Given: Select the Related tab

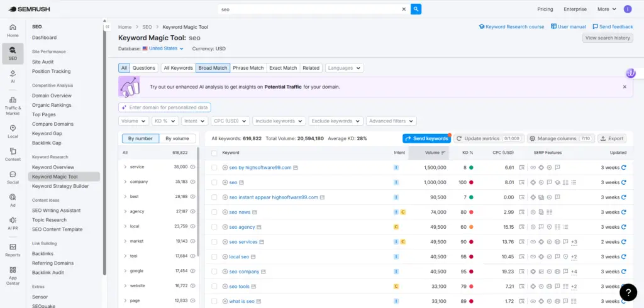Looking at the screenshot, I should tap(311, 68).
